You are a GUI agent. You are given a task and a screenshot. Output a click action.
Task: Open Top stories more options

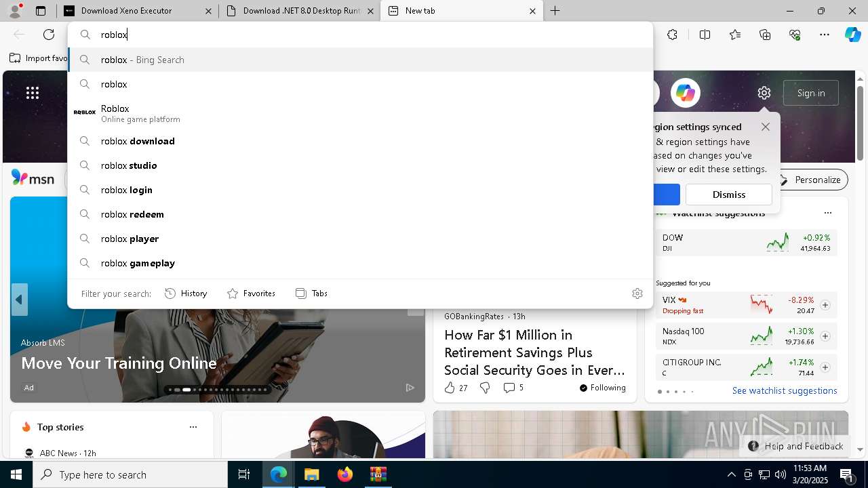coord(193,427)
